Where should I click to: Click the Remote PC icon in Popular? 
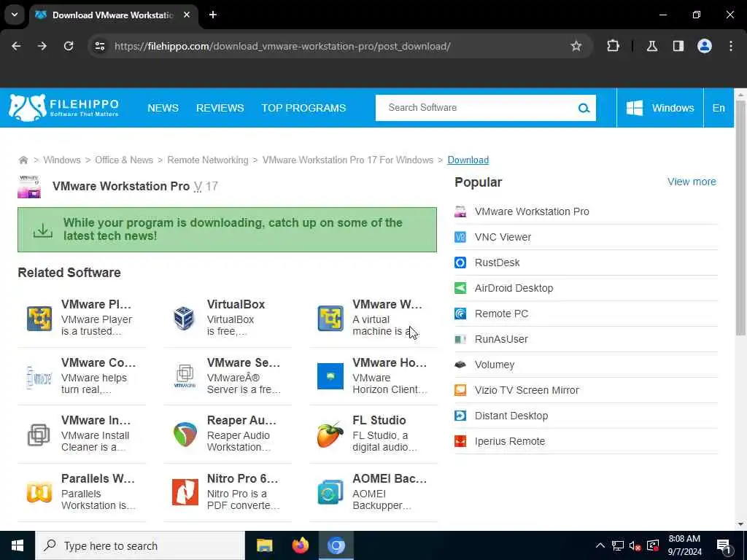pos(460,314)
